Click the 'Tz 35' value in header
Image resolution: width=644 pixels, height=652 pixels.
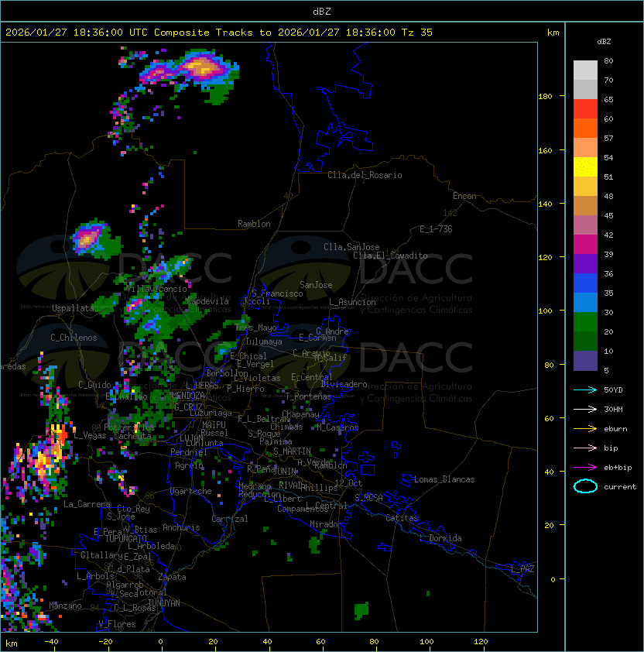coord(417,33)
